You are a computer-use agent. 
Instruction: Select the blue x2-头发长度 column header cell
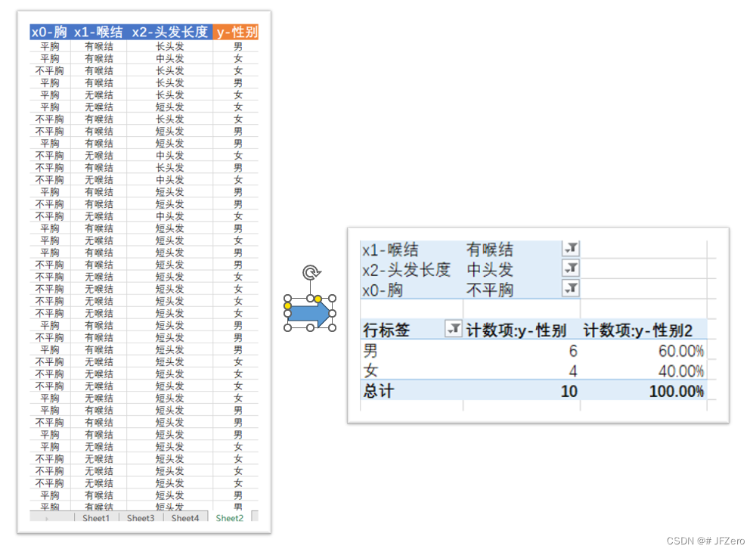[169, 32]
